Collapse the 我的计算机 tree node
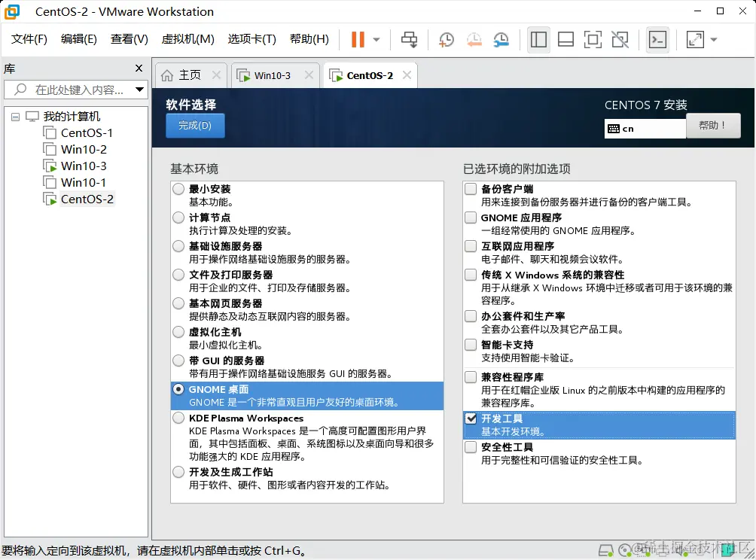This screenshot has width=756, height=560. click(x=15, y=117)
